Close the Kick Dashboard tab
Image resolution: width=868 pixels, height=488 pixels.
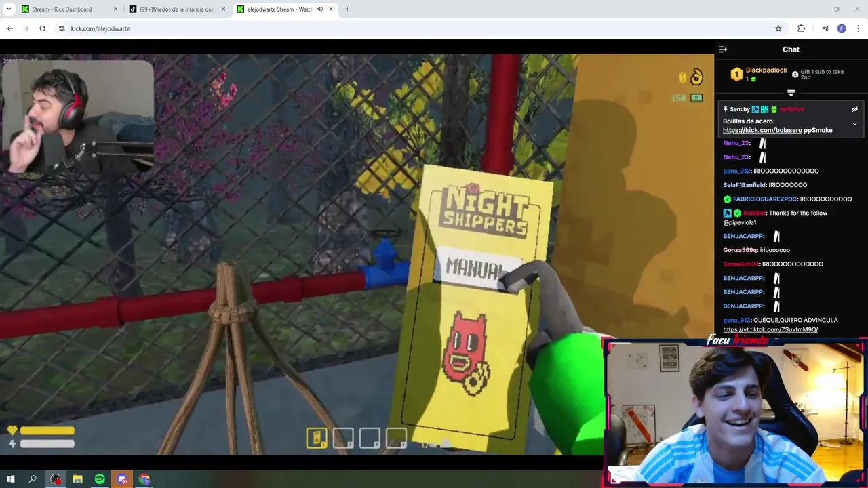pos(115,9)
